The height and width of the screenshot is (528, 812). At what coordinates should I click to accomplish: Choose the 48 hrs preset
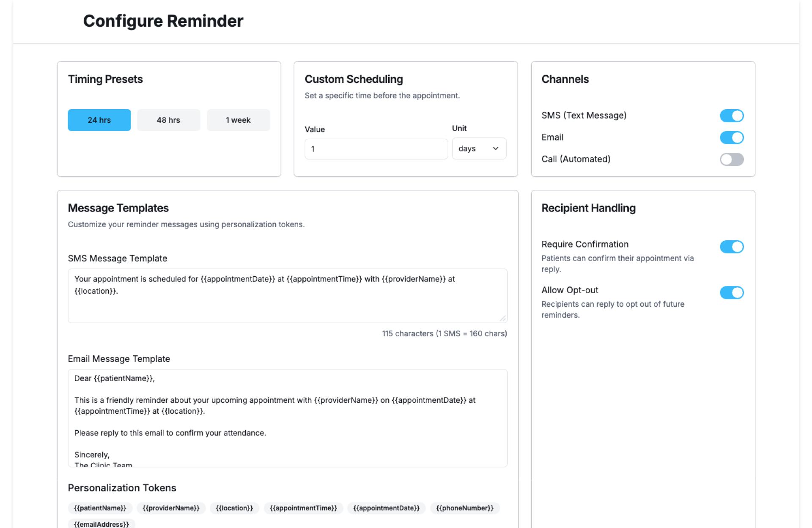pos(168,120)
